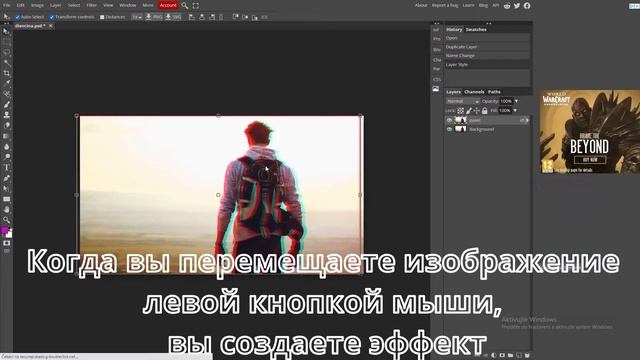Select the Background layer thumbnail
The image size is (640, 360).
[x=460, y=129]
